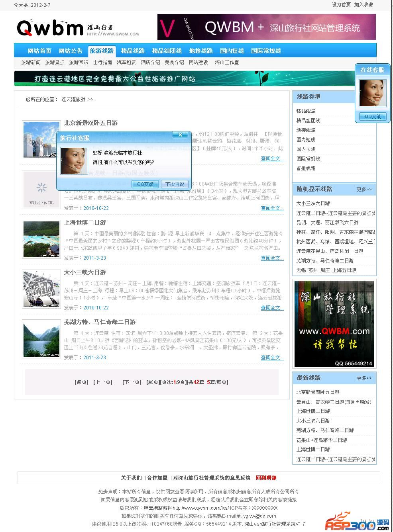Image resolution: width=393 pixels, height=532 pixels.
Task: Open 网站公告 navigation tab
Action: [71, 51]
